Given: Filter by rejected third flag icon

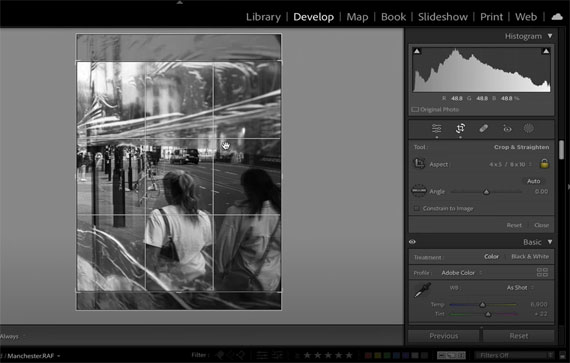Looking at the screenshot, I should pos(241,355).
